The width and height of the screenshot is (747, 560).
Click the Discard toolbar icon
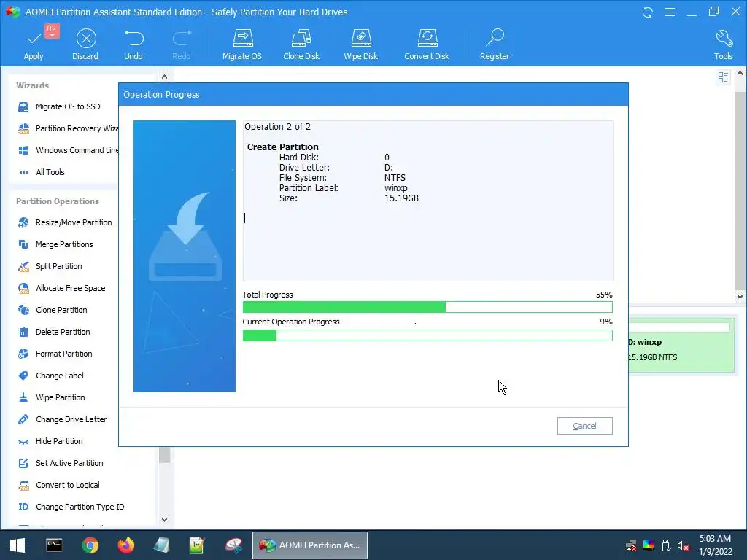pyautogui.click(x=86, y=44)
